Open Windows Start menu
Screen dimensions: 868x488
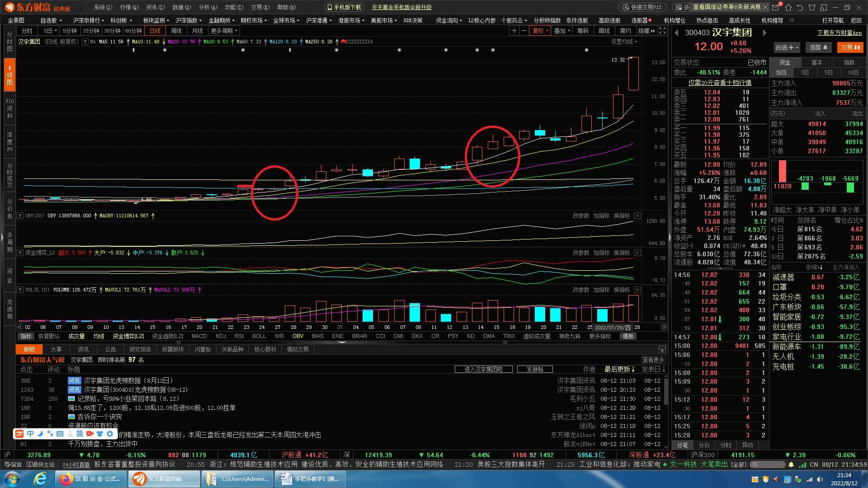pos(12,479)
